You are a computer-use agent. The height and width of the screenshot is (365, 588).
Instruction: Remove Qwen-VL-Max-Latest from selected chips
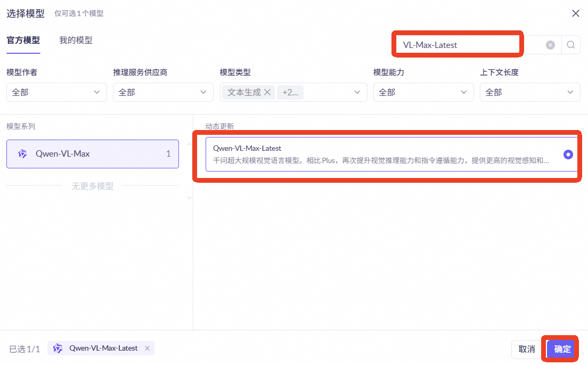148,348
